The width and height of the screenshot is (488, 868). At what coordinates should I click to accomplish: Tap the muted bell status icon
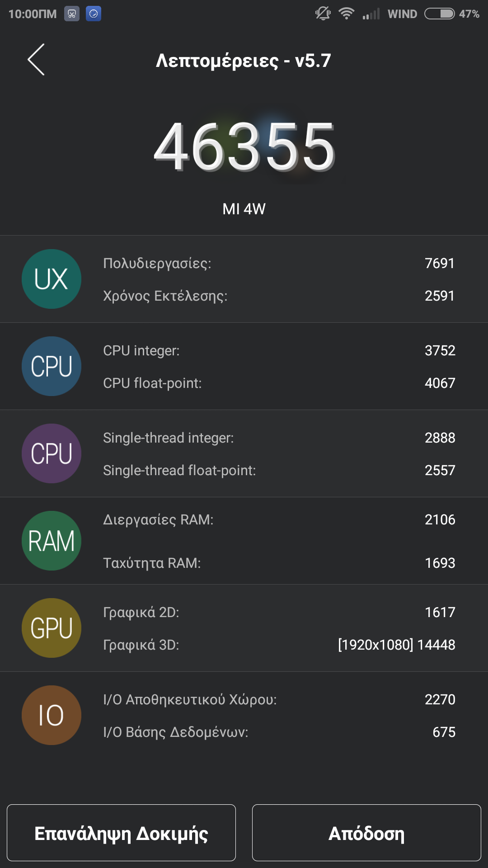[x=323, y=14]
